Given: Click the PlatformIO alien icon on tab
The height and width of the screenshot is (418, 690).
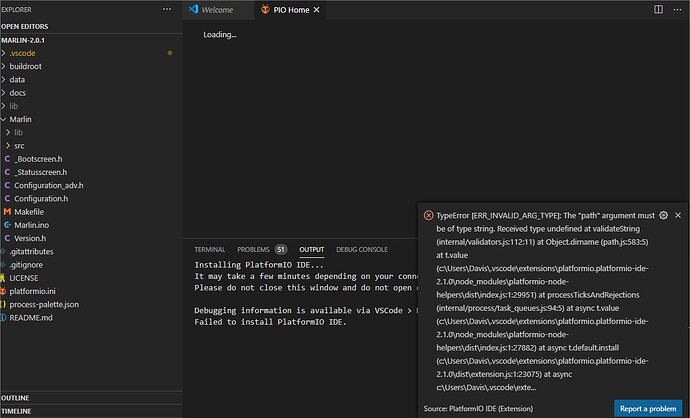Looking at the screenshot, I should pyautogui.click(x=265, y=9).
